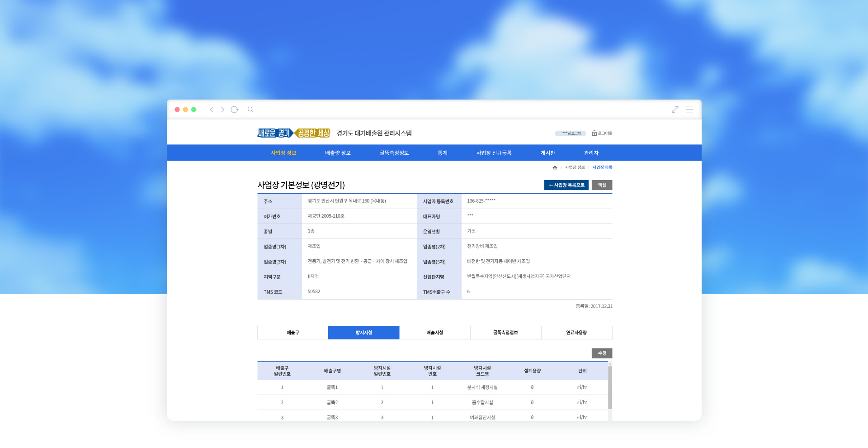Viewport: 868px width, 448px height.
Task: Open the hamburger menu icon
Action: (689, 110)
